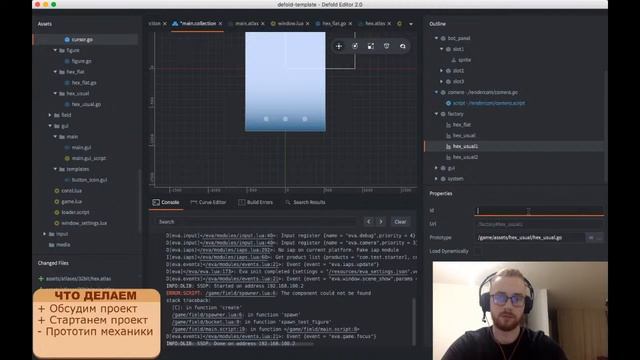Collapse the hex_usual folder in Assets
The image size is (640, 360).
pos(55,93)
